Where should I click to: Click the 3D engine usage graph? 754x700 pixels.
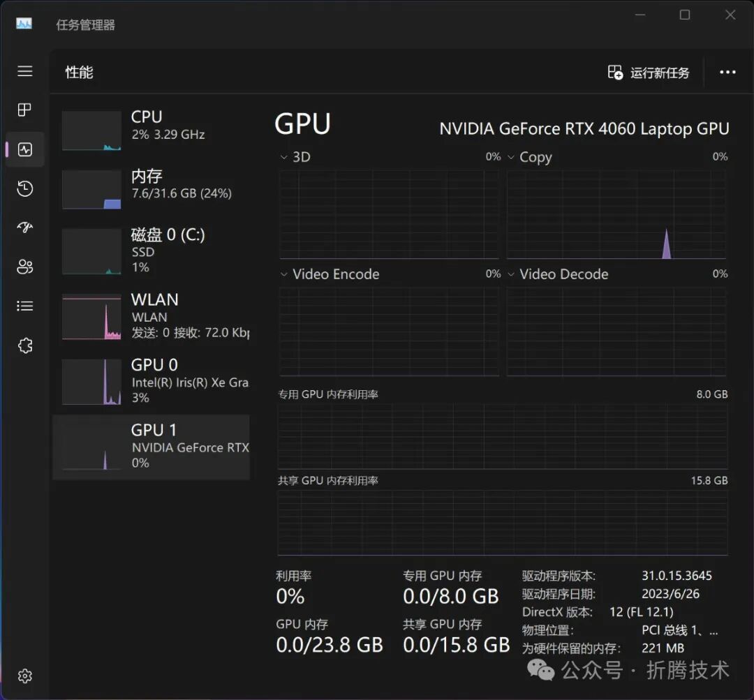pos(389,215)
